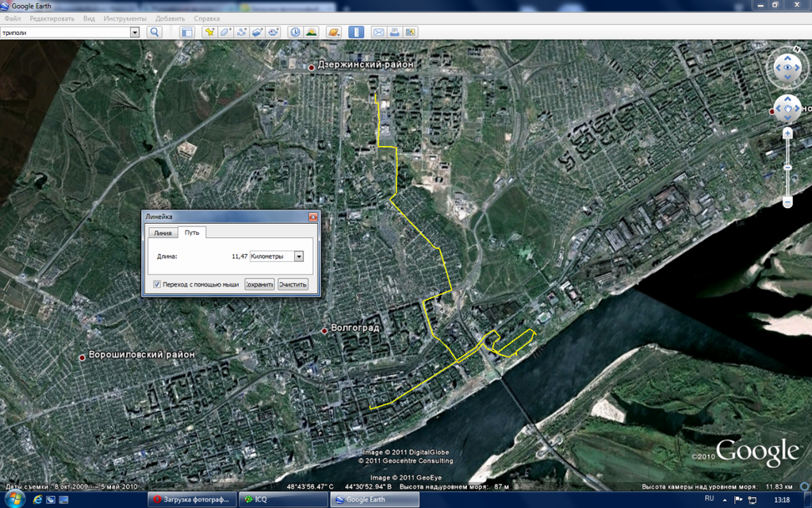The image size is (812, 508).
Task: Open the Добавить menu
Action: [x=170, y=18]
